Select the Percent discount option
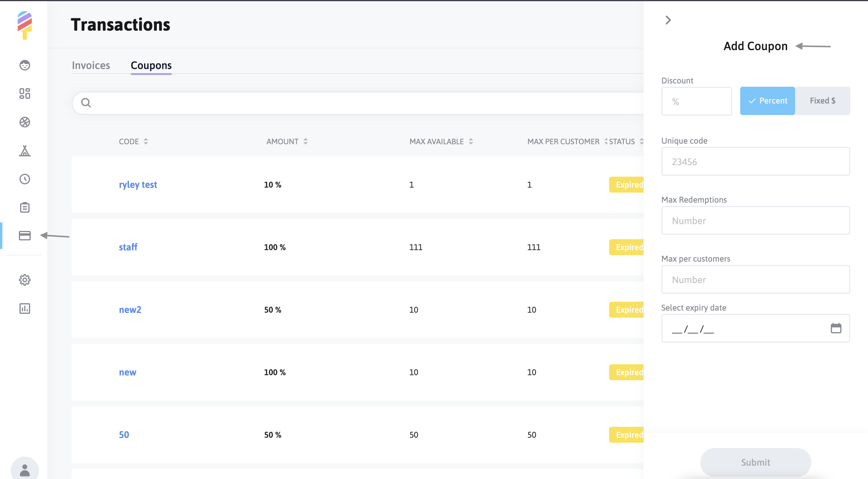 point(767,101)
